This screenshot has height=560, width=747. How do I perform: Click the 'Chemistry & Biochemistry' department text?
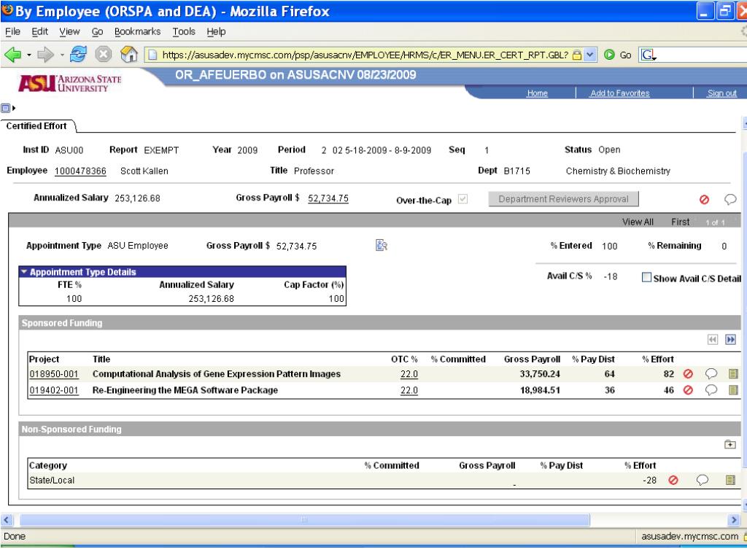618,171
